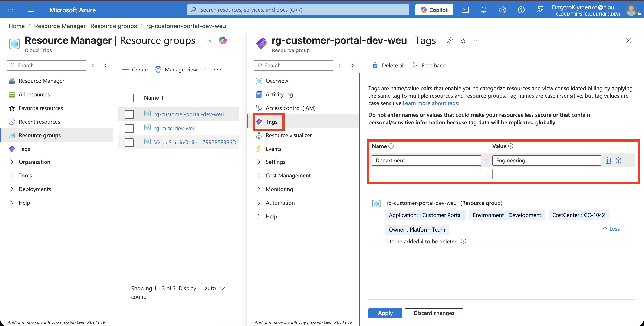Open the Azure portal apps grid icon

(10, 10)
